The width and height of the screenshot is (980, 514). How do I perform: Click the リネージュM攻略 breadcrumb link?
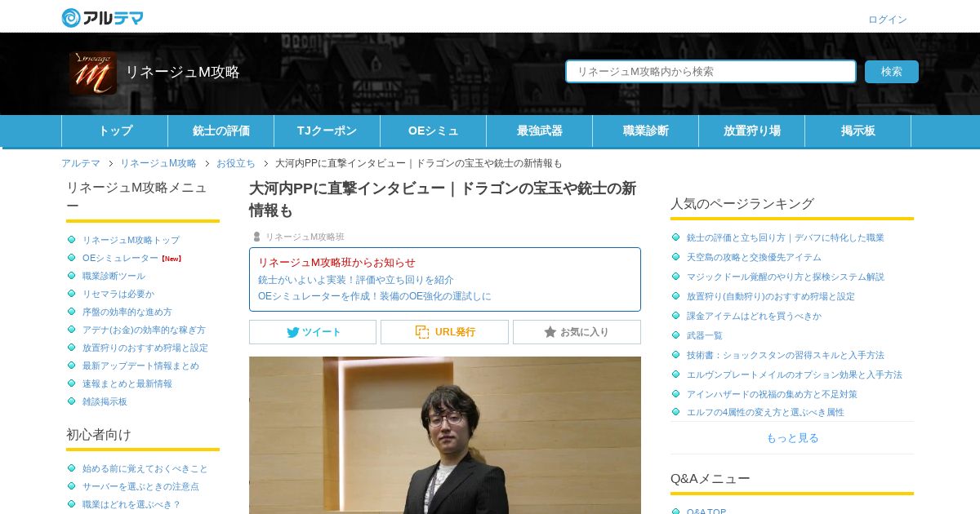pos(158,163)
